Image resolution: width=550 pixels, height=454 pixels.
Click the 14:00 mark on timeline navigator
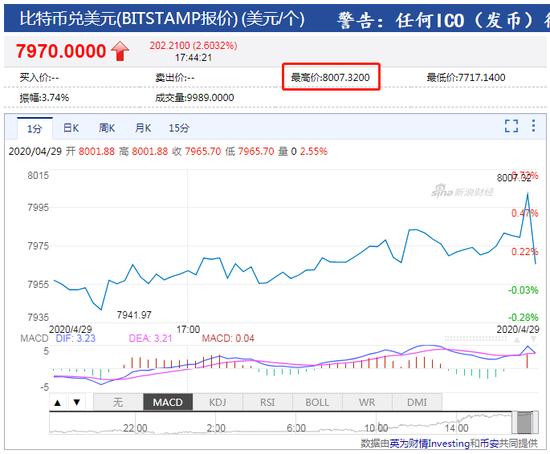click(x=456, y=428)
